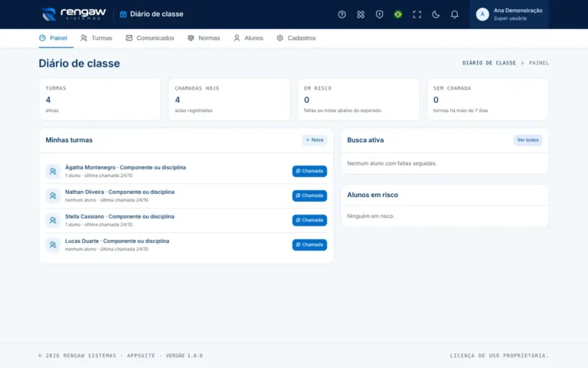Open the Stella Cassiano class row icon

click(53, 221)
